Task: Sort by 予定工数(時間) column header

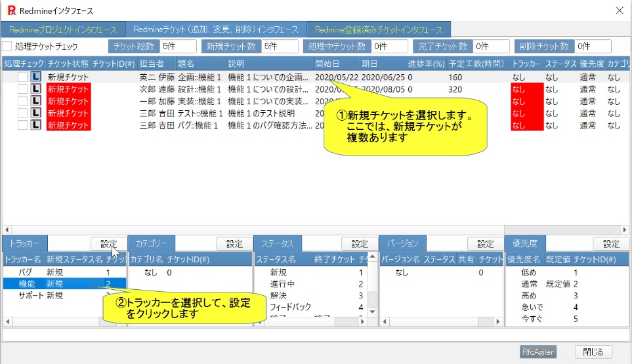Action: point(478,64)
